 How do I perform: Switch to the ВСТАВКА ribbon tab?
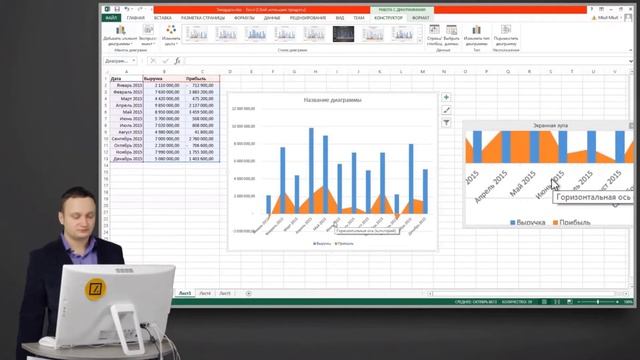pyautogui.click(x=162, y=18)
